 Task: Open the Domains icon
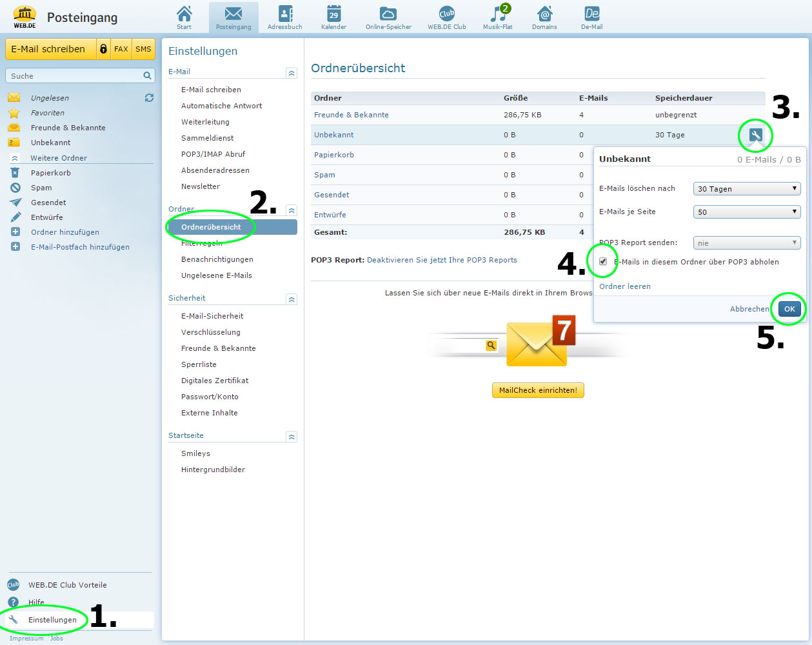pyautogui.click(x=544, y=14)
